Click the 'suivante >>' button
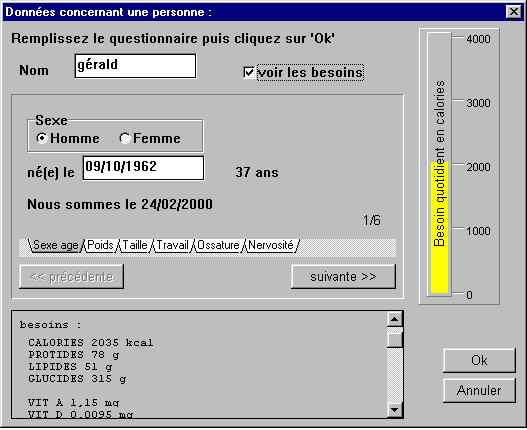The width and height of the screenshot is (527, 430). 343,276
